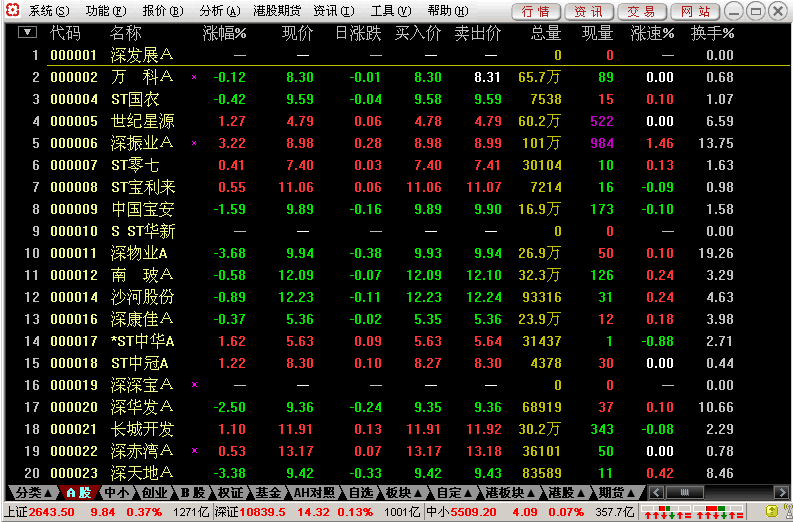Viewport: 793px width, 522px height.
Task: Select the *ST中华A stock name
Action: (x=143, y=341)
